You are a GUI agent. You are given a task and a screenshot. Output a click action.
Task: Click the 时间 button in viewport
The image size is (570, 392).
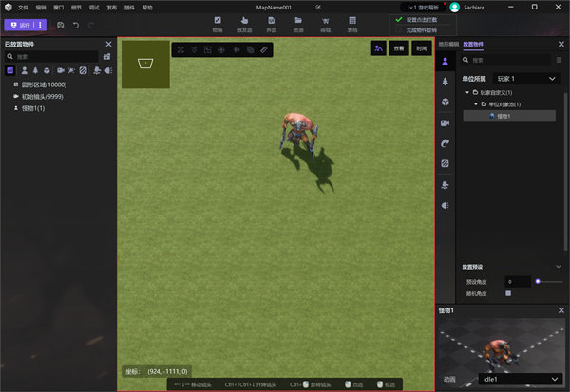pyautogui.click(x=421, y=47)
